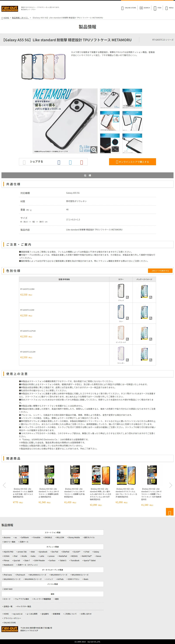This screenshot has height=644, width=175.
Task: Click the ray-out logo in the footer
Action: [10, 629]
